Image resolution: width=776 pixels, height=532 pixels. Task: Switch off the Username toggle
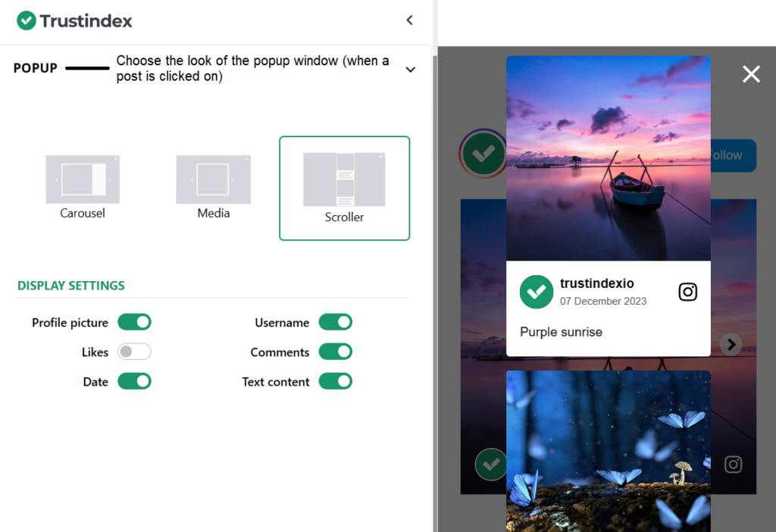pyautogui.click(x=335, y=323)
